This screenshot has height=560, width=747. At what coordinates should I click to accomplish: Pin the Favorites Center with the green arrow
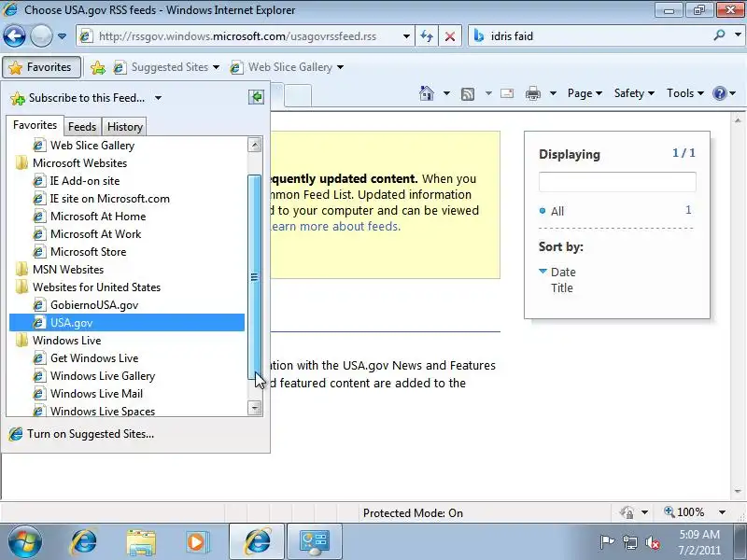click(x=256, y=97)
